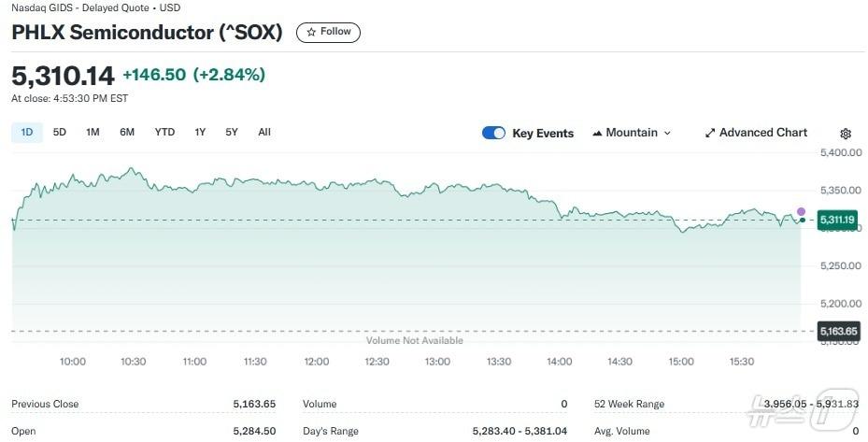This screenshot has width=868, height=442.
Task: Show All time chart range
Action: click(264, 132)
